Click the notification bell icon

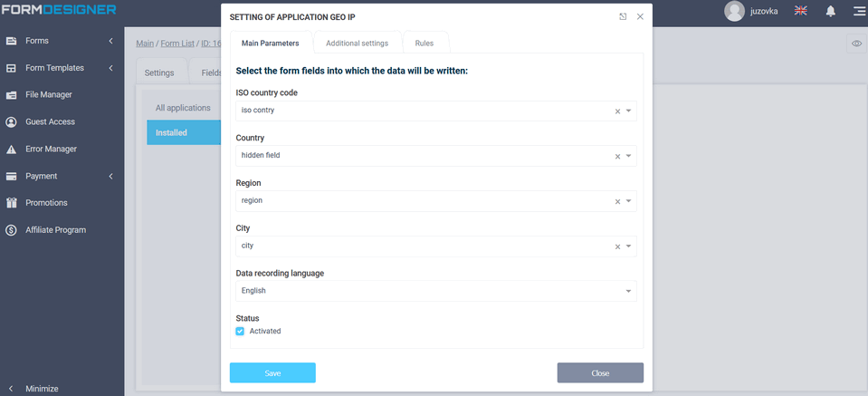(x=830, y=12)
